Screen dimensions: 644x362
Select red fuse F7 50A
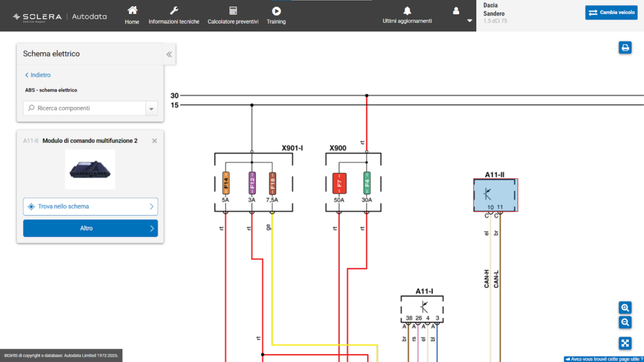coord(339,184)
